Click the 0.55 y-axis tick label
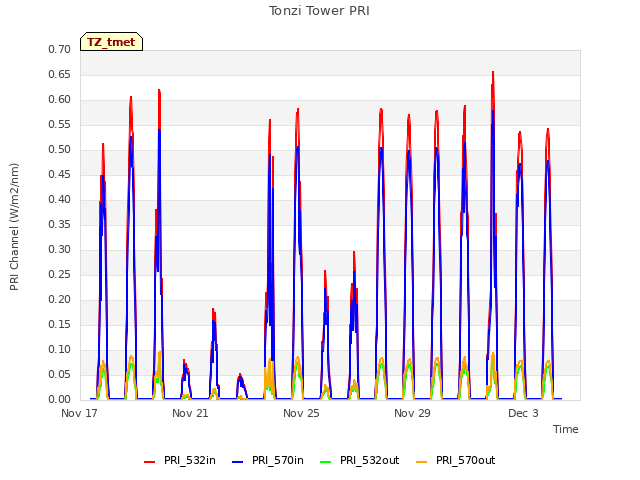This screenshot has width=640, height=480. 60,124
